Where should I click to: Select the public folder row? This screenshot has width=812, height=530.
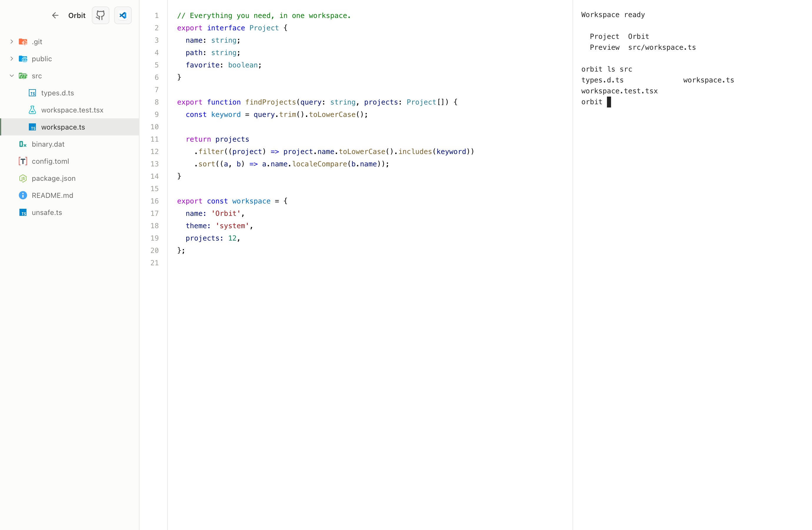tap(70, 59)
